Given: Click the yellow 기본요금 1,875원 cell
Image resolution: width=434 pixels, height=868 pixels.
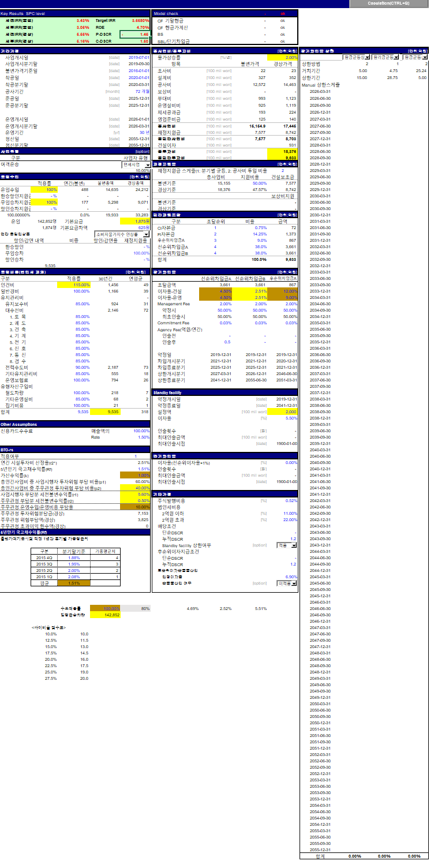Looking at the screenshot, I should pyautogui.click(x=135, y=221).
